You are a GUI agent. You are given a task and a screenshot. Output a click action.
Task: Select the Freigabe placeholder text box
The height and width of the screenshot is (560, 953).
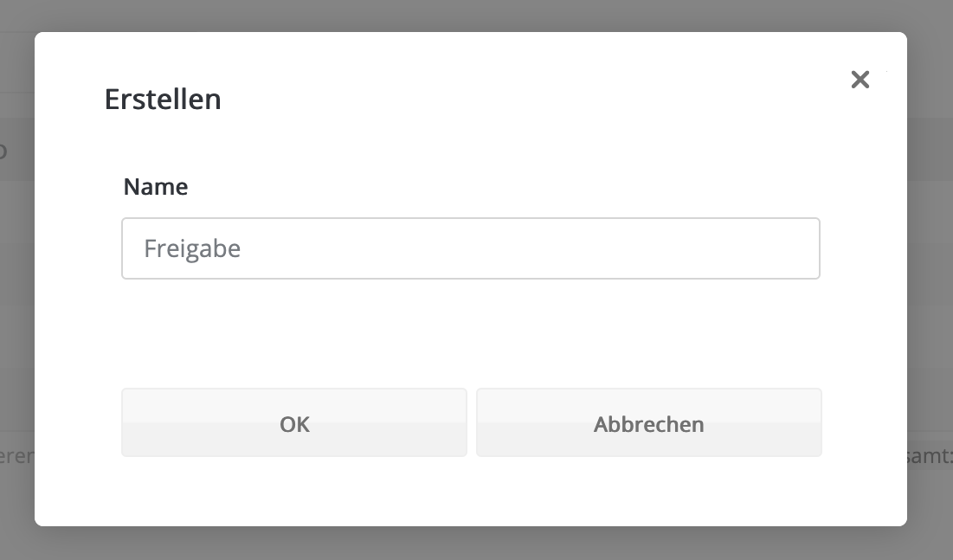pos(470,248)
